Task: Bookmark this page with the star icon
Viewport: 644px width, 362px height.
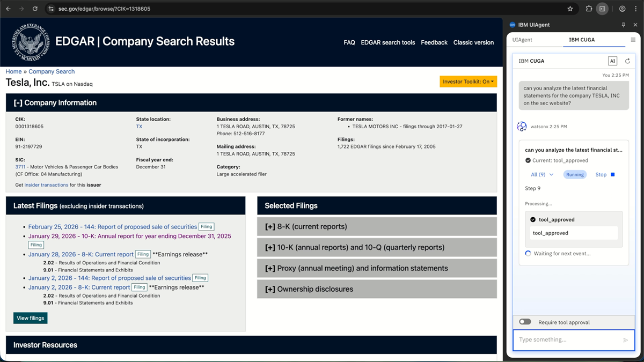Action: [x=570, y=9]
